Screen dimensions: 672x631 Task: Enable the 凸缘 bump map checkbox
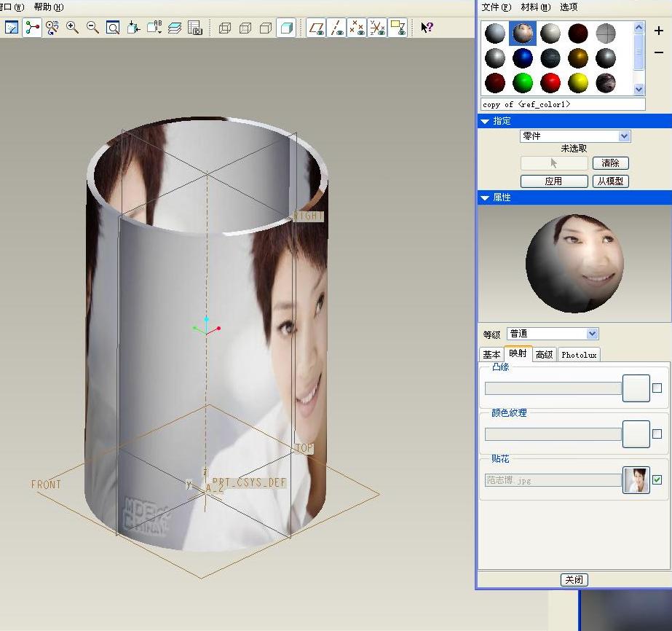pos(657,388)
